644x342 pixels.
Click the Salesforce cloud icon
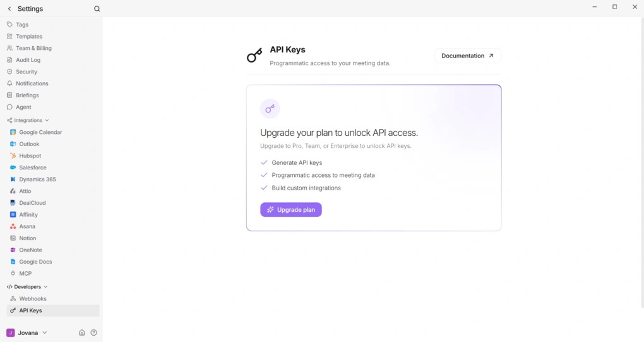click(13, 168)
